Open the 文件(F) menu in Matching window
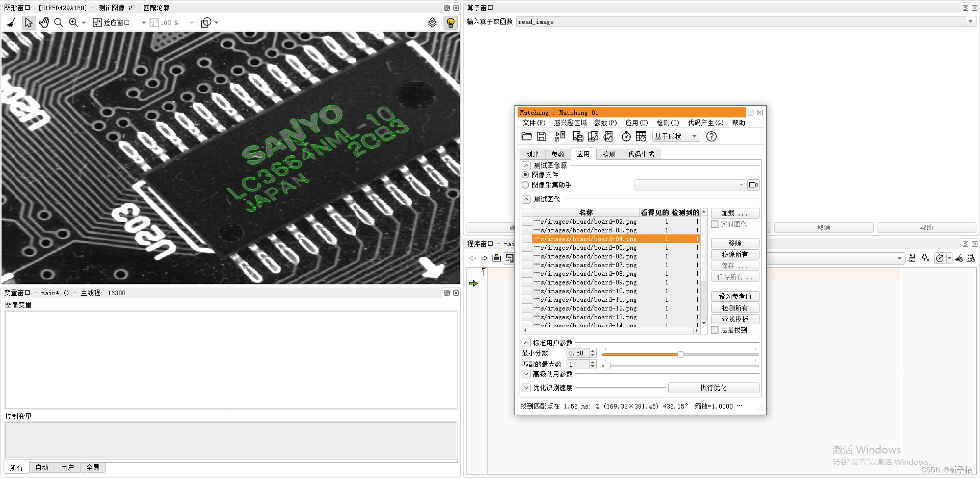980x478 pixels. click(x=534, y=123)
